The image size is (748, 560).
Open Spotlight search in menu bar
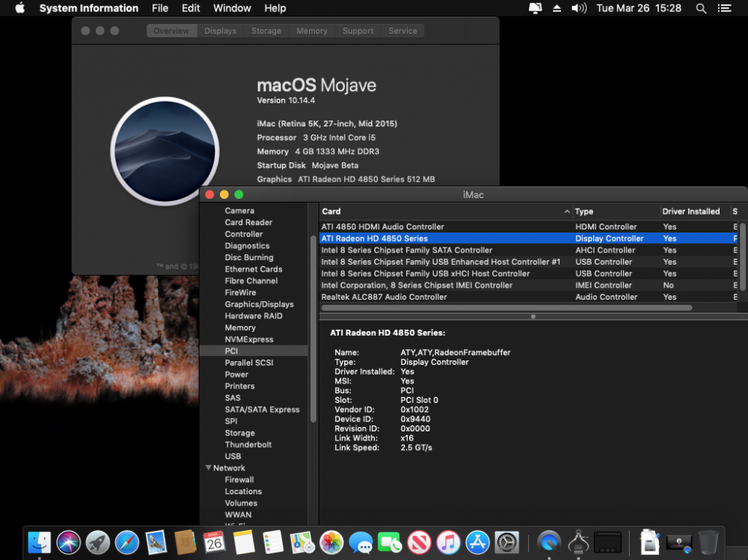tap(701, 8)
